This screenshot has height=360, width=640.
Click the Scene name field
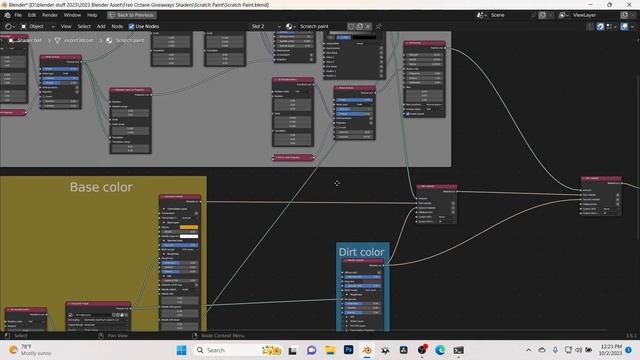coord(509,15)
